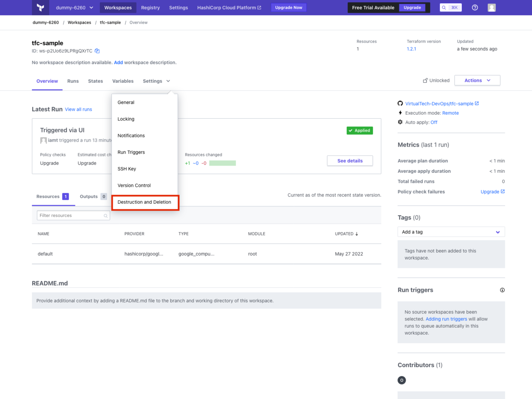Click the See details button
532x399 pixels.
350,161
